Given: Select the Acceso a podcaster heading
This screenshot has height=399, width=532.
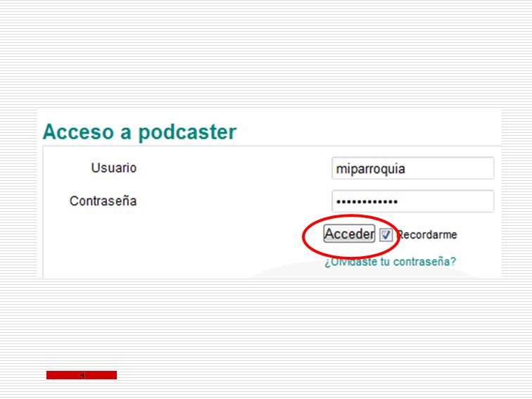Looking at the screenshot, I should [139, 132].
